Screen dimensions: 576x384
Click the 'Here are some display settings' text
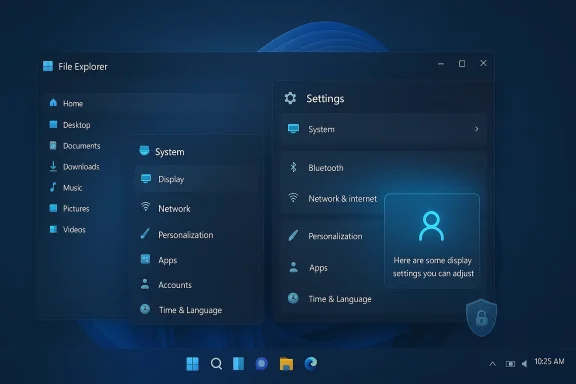433,267
